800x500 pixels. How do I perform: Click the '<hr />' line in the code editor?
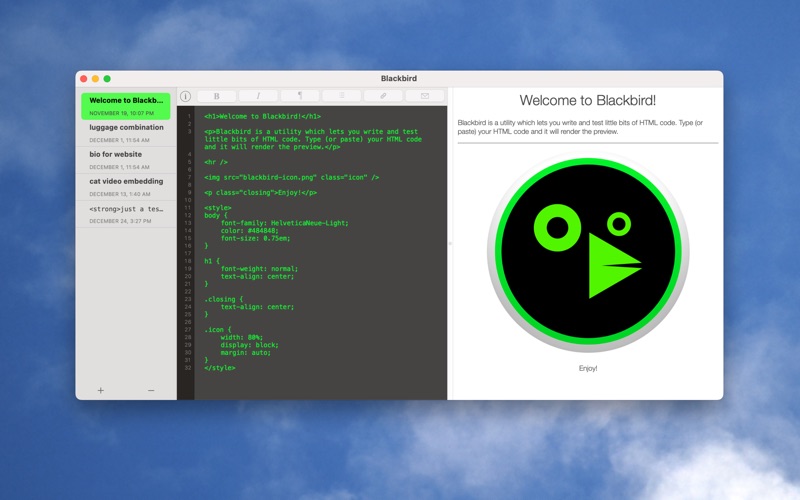pos(216,162)
